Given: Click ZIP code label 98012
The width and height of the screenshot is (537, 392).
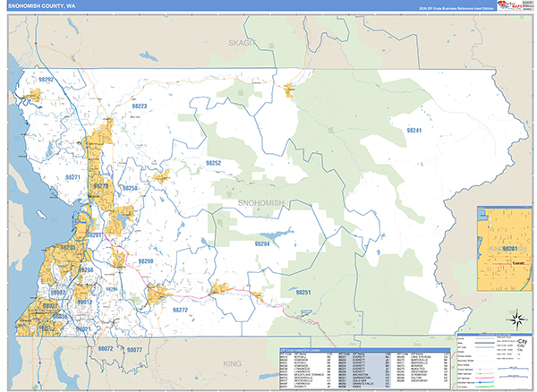Looking at the screenshot, I should [85, 303].
